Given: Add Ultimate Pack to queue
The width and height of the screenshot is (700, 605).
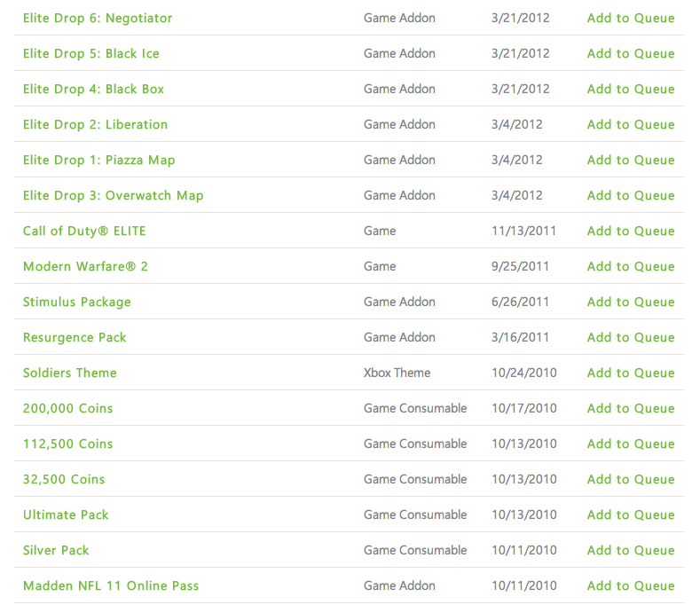Looking at the screenshot, I should pyautogui.click(x=631, y=515).
